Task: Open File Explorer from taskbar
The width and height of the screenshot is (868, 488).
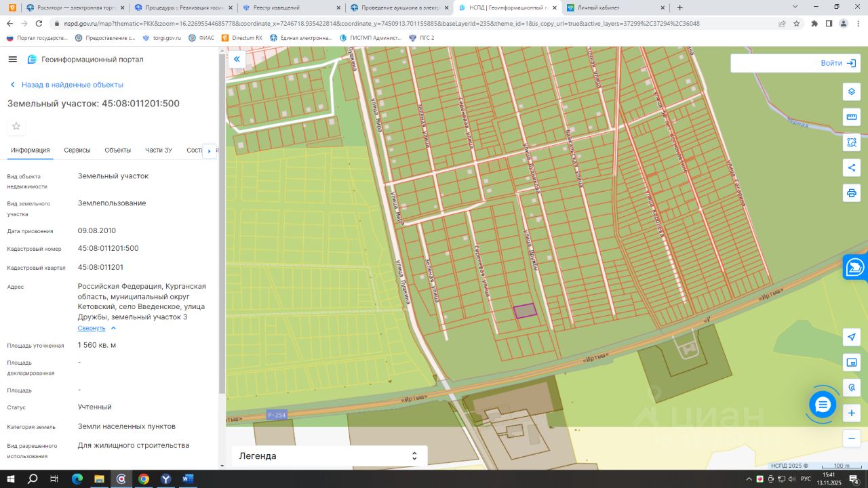Action: (99, 479)
